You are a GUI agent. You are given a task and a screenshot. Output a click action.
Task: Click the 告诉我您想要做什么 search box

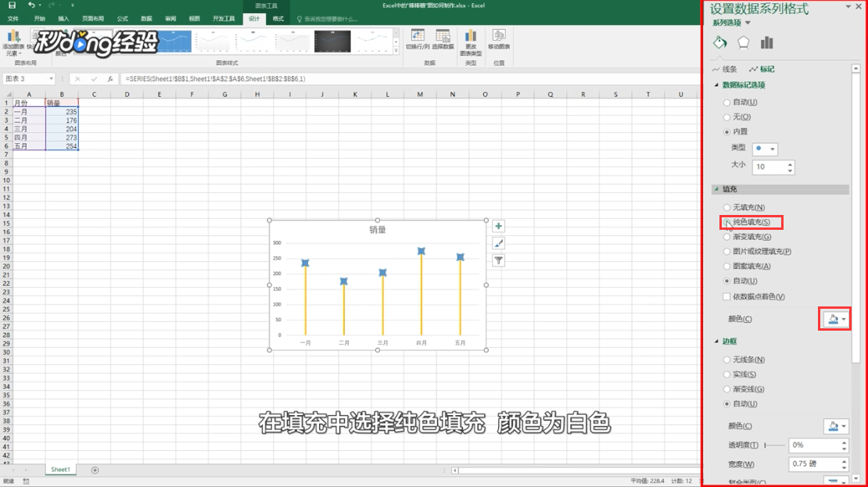(x=328, y=19)
